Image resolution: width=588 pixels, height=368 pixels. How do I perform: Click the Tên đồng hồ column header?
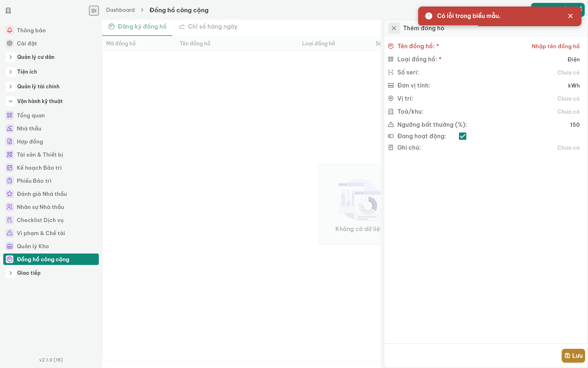point(237,43)
